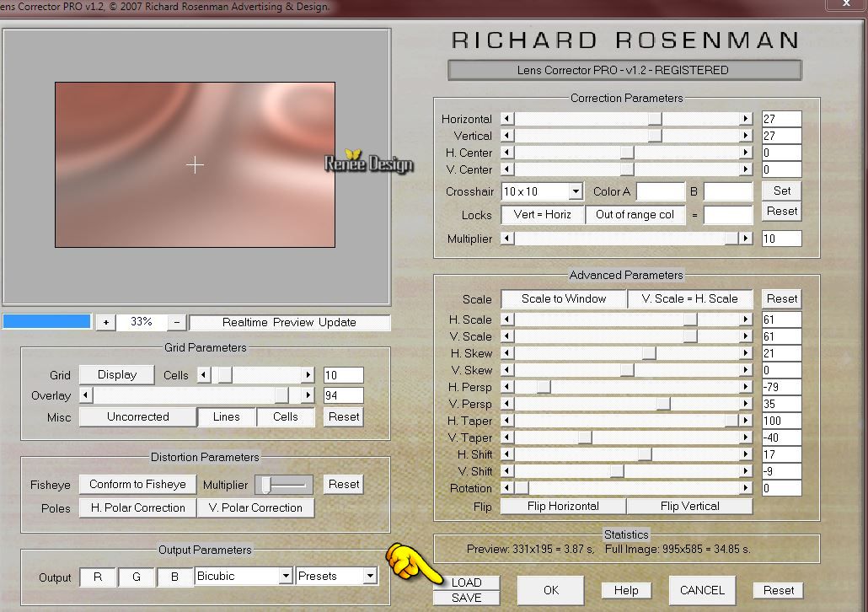Click the left arrow of the H. Shift slider
The image size is (868, 612).
point(507,454)
